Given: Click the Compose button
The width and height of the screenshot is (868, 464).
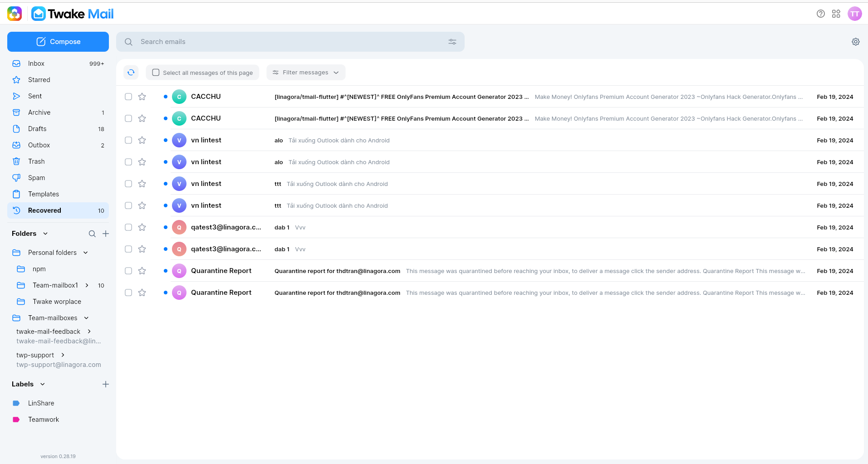Looking at the screenshot, I should coord(58,42).
